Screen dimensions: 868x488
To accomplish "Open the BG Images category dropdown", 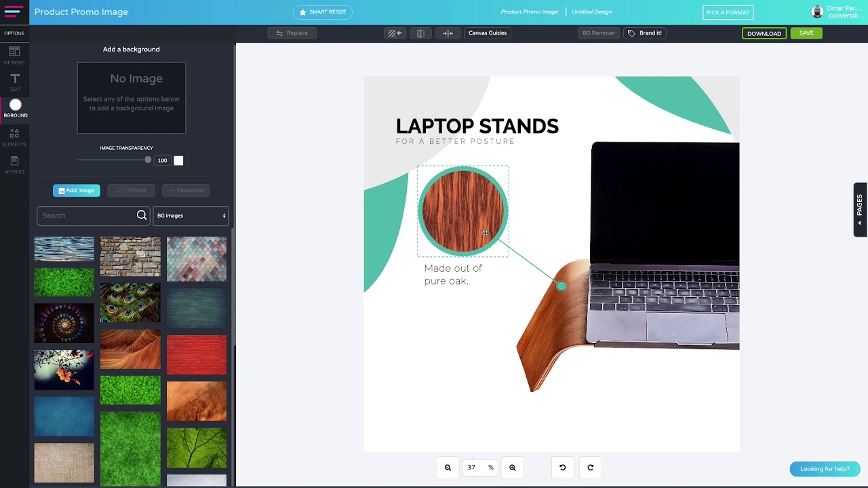I will click(191, 216).
